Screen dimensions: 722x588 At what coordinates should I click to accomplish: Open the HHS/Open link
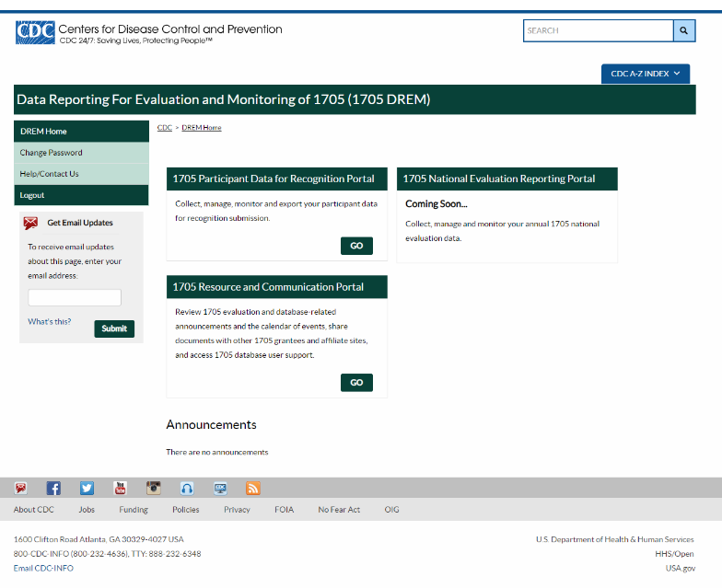click(674, 554)
